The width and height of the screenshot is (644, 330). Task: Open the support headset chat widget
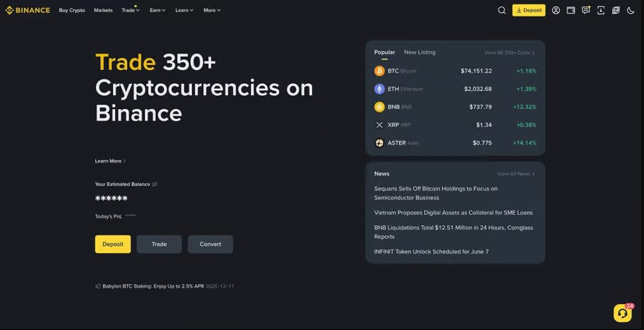(x=623, y=313)
